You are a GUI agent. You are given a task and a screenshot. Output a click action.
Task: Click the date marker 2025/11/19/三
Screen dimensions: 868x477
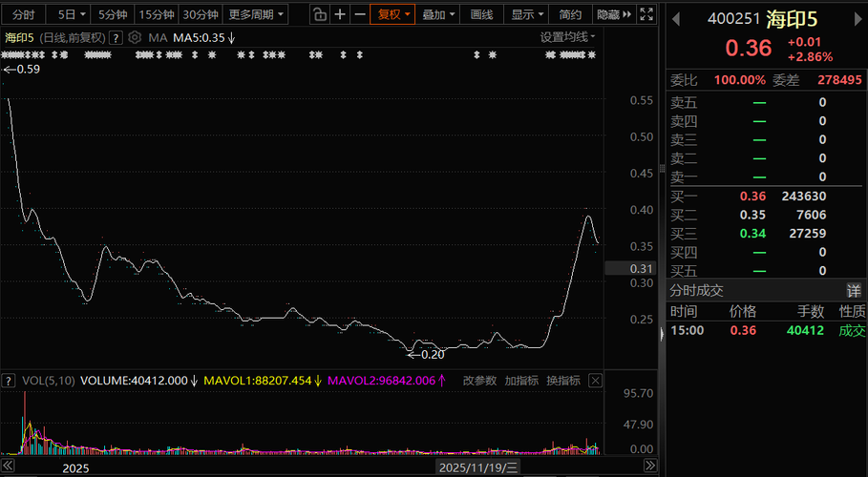point(478,467)
